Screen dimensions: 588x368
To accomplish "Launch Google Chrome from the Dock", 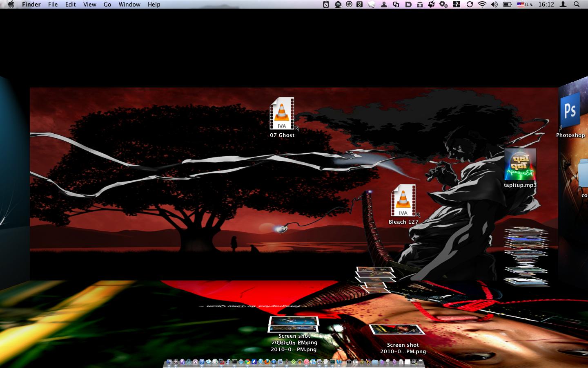I will (247, 362).
